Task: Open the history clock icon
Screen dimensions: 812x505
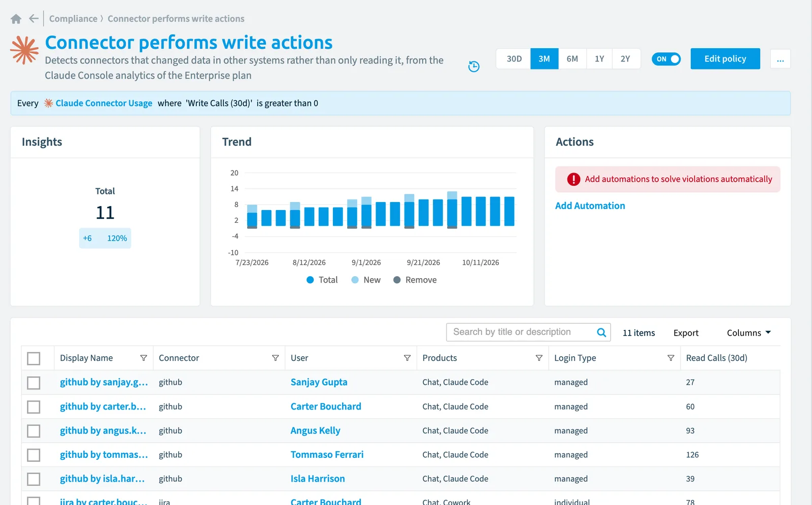Action: pos(473,66)
